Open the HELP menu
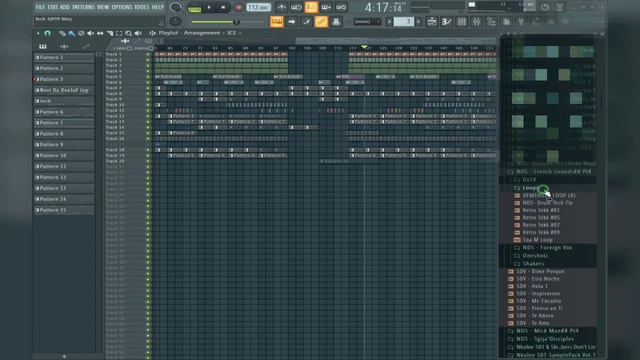 158,7
